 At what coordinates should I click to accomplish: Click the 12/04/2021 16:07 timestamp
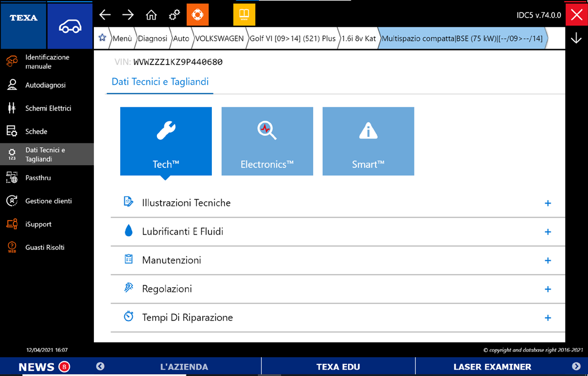(x=47, y=350)
